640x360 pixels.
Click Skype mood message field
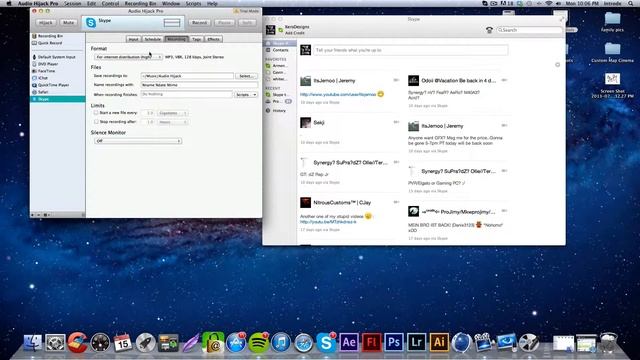pos(411,50)
